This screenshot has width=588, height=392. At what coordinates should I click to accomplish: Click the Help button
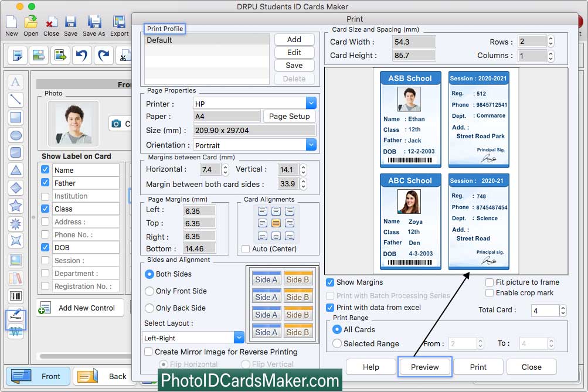click(x=371, y=367)
